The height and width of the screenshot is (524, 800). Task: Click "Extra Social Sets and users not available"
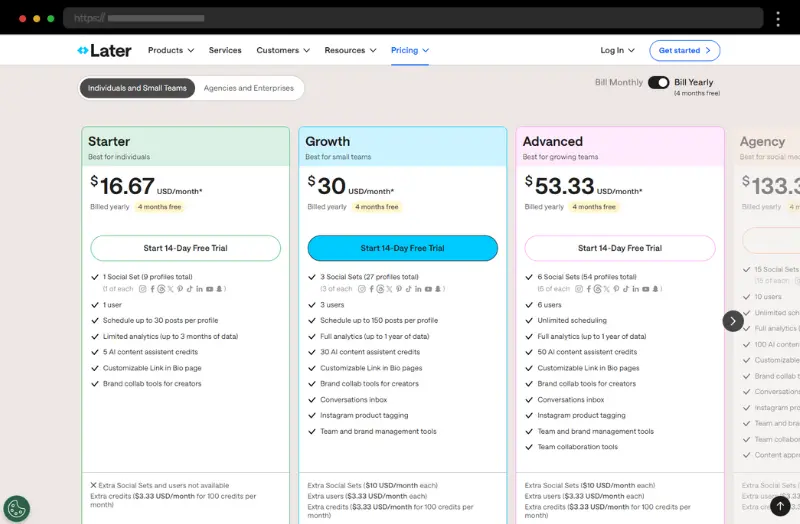tap(164, 485)
